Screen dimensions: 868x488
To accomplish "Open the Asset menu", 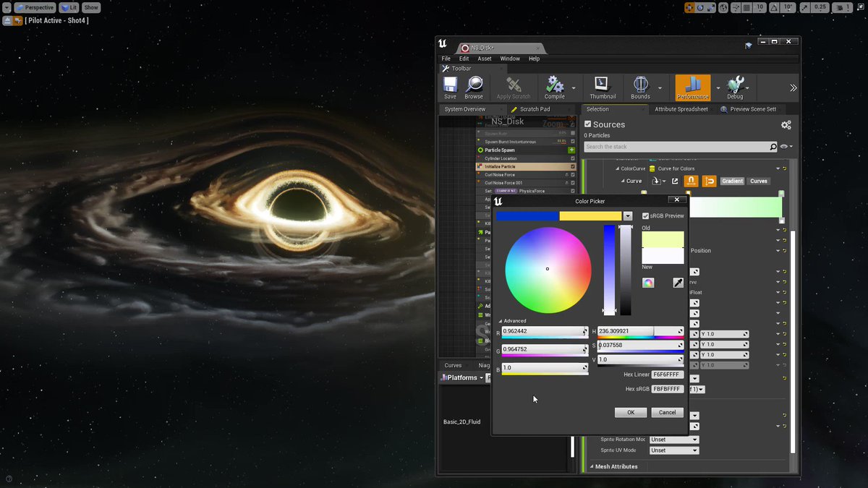I will pyautogui.click(x=485, y=59).
